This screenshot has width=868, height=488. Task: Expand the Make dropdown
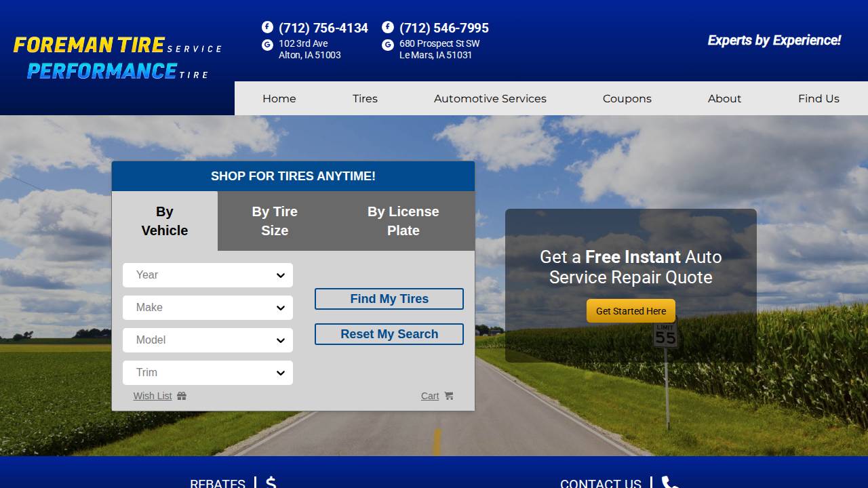click(x=208, y=308)
